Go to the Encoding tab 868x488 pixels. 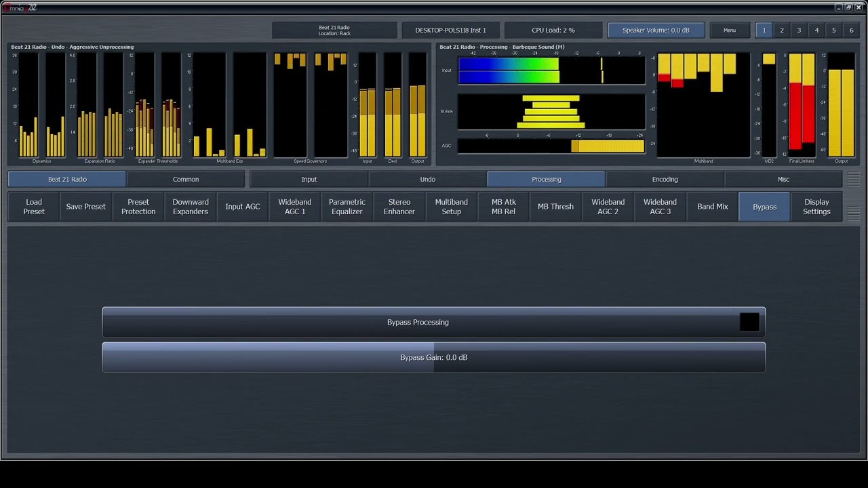(665, 179)
